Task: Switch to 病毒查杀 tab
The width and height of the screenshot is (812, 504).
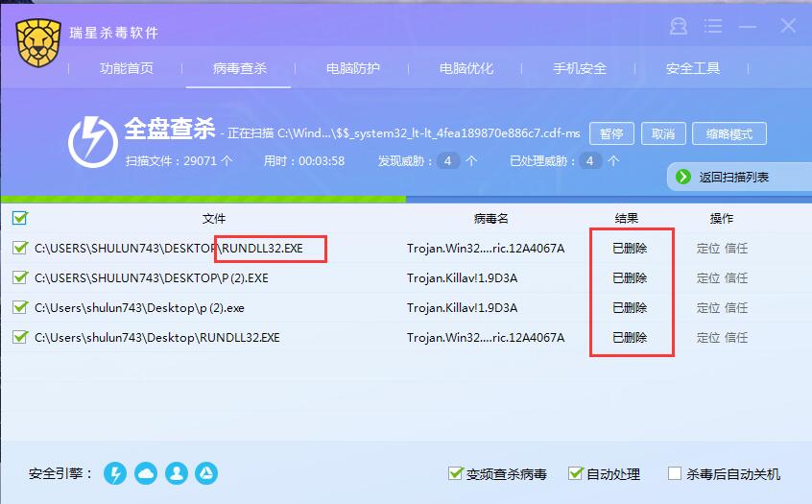Action: tap(240, 68)
